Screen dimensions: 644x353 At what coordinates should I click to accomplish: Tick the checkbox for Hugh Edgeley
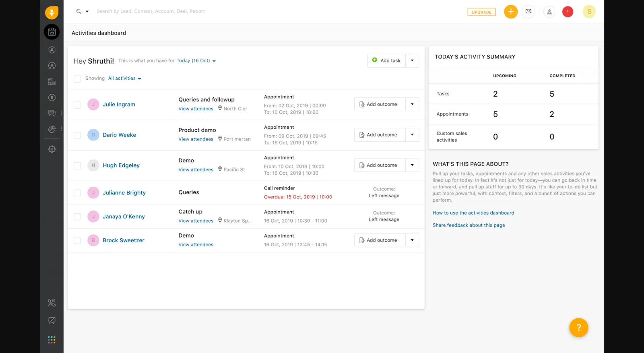[x=77, y=166]
